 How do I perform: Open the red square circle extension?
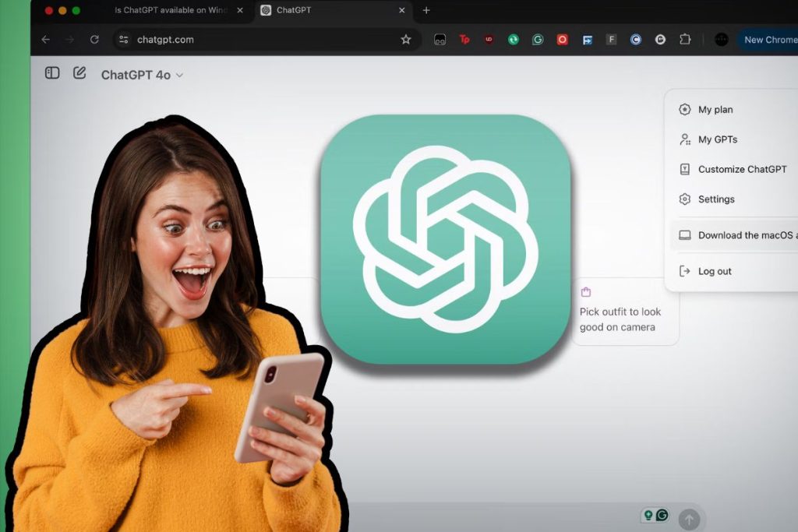(563, 39)
